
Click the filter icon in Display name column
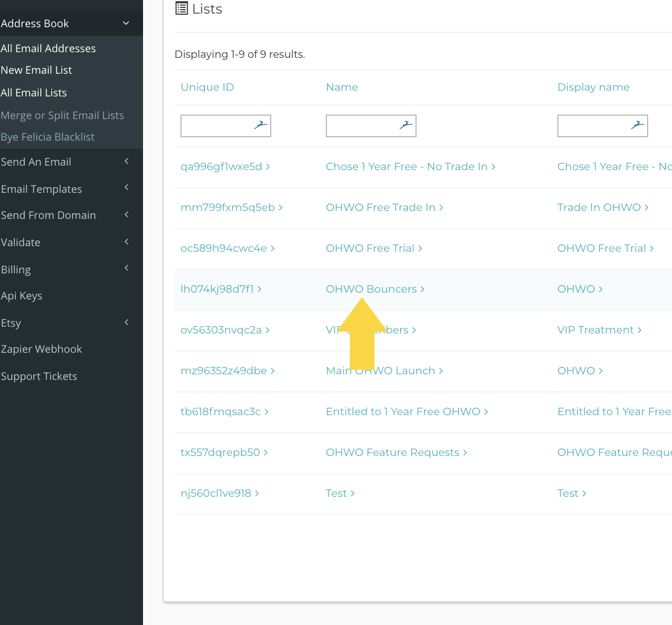click(639, 125)
